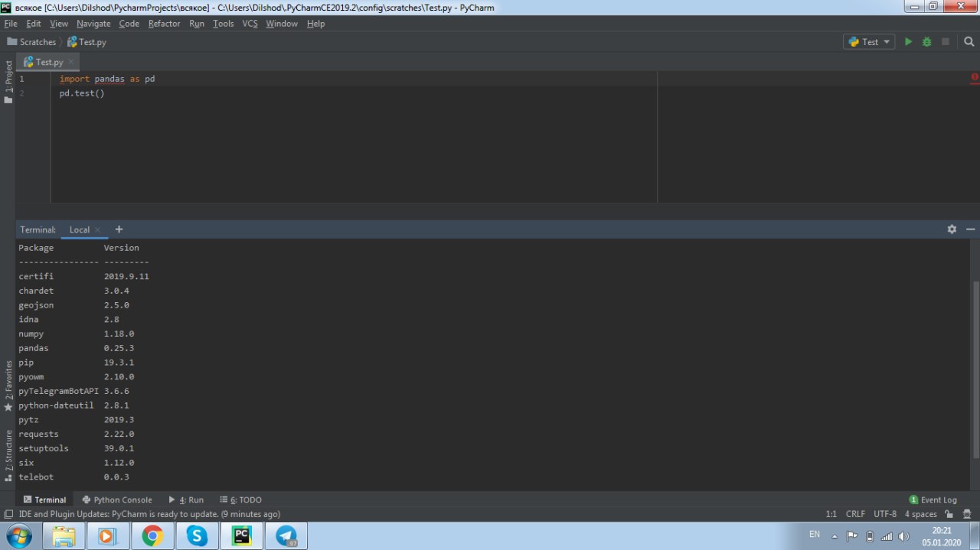
Task: Open the 4: Run tool window
Action: tap(186, 500)
